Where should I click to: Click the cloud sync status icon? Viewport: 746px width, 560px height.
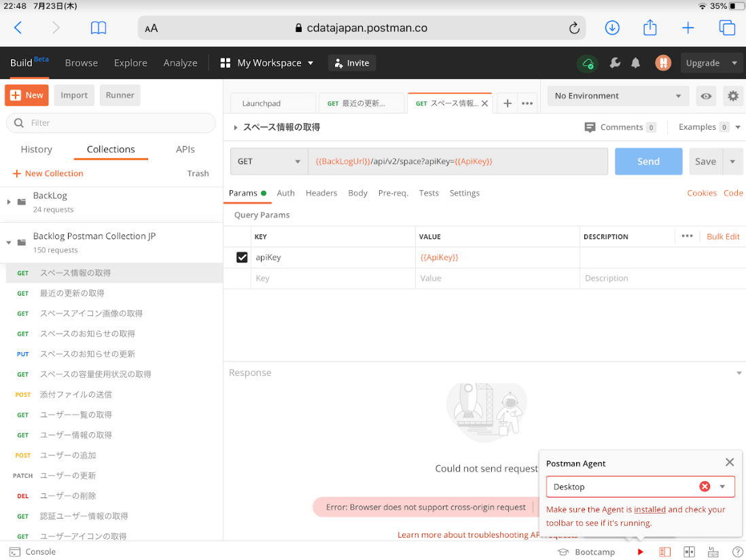coord(588,63)
